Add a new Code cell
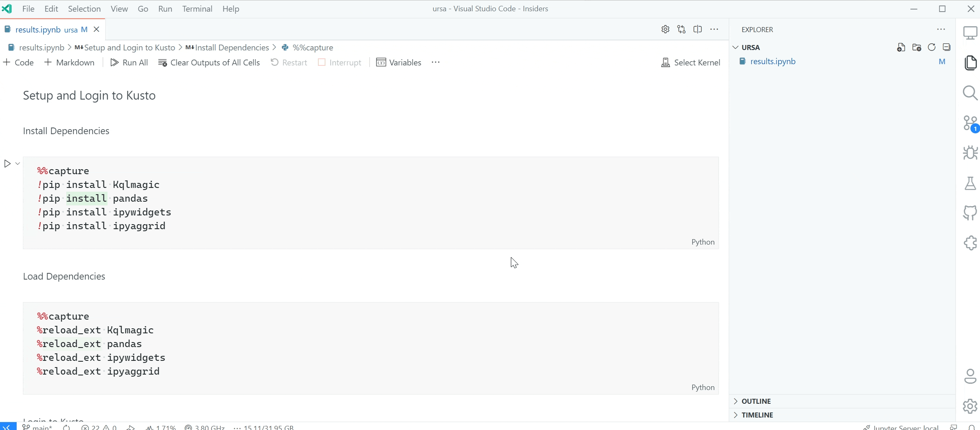Viewport: 980px width, 430px height. coord(18,62)
